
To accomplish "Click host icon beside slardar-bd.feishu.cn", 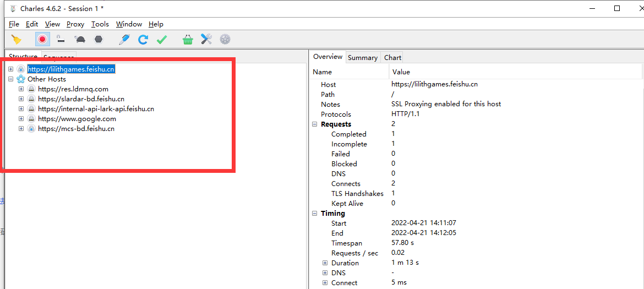I will point(31,99).
